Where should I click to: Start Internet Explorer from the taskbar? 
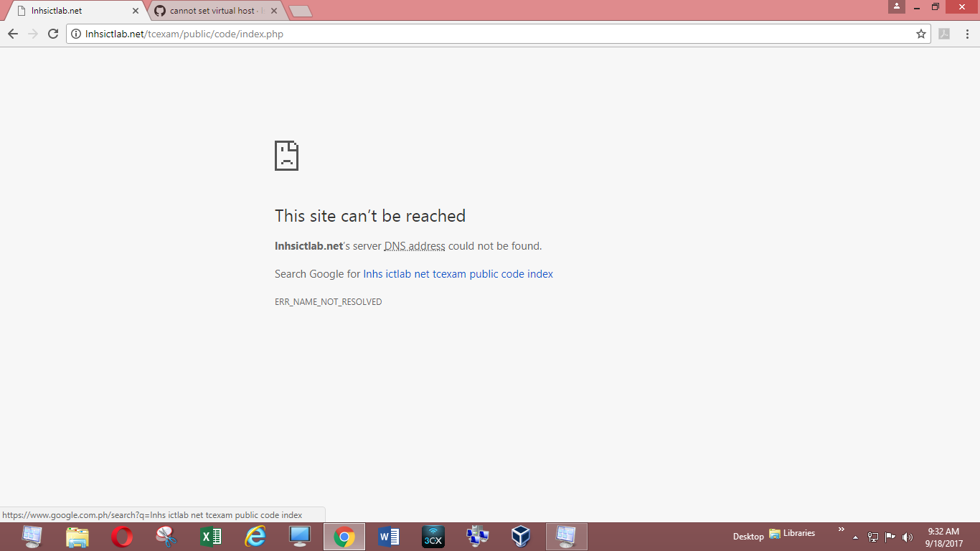[x=255, y=536]
